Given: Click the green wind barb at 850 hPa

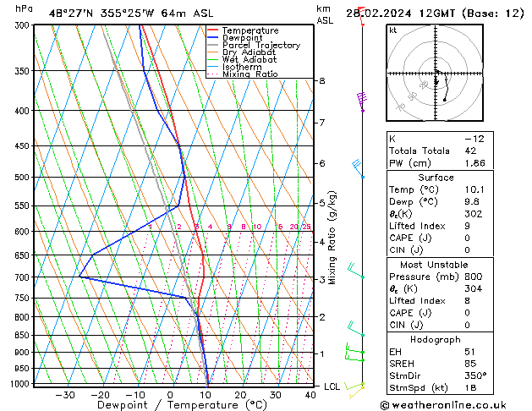Looking at the screenshot, I should (x=356, y=329).
